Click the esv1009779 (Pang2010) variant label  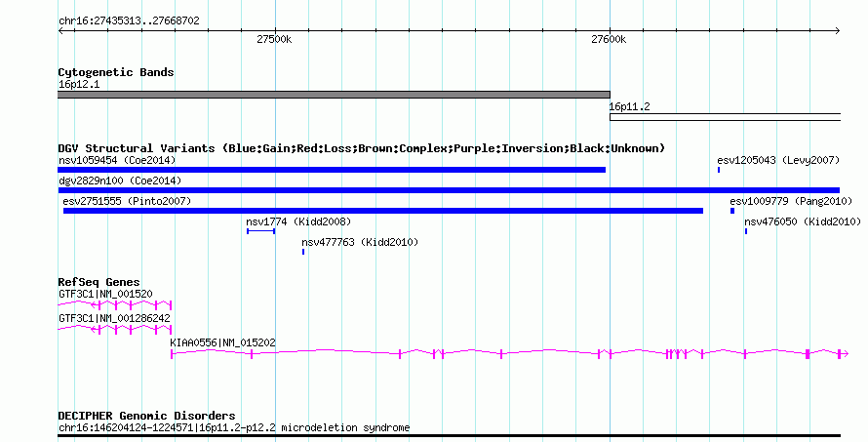pyautogui.click(x=791, y=201)
